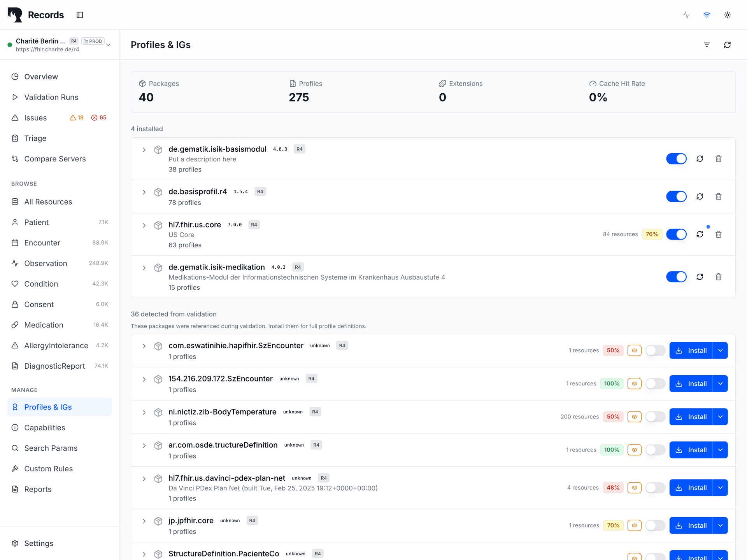The width and height of the screenshot is (747, 560).
Task: Toggle the sidebar panel icon
Action: point(80,15)
